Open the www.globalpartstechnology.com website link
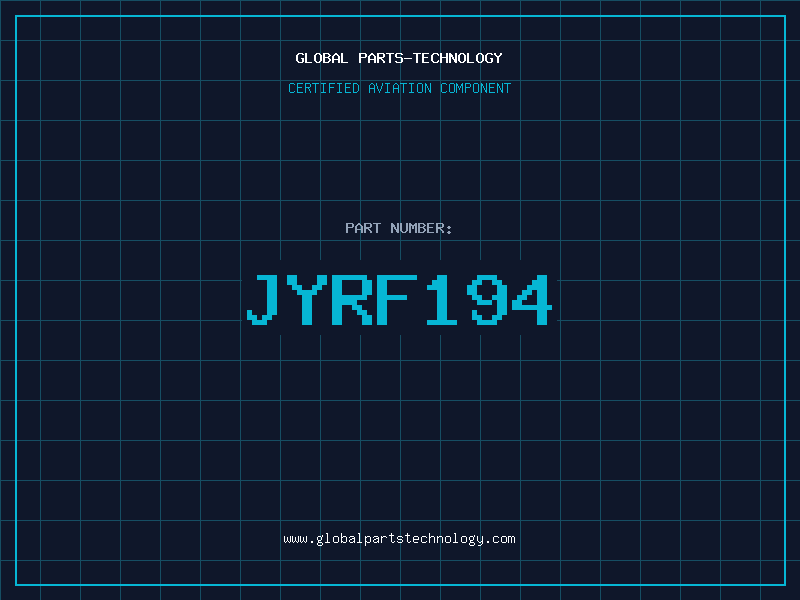Viewport: 800px width, 600px height. 399,539
